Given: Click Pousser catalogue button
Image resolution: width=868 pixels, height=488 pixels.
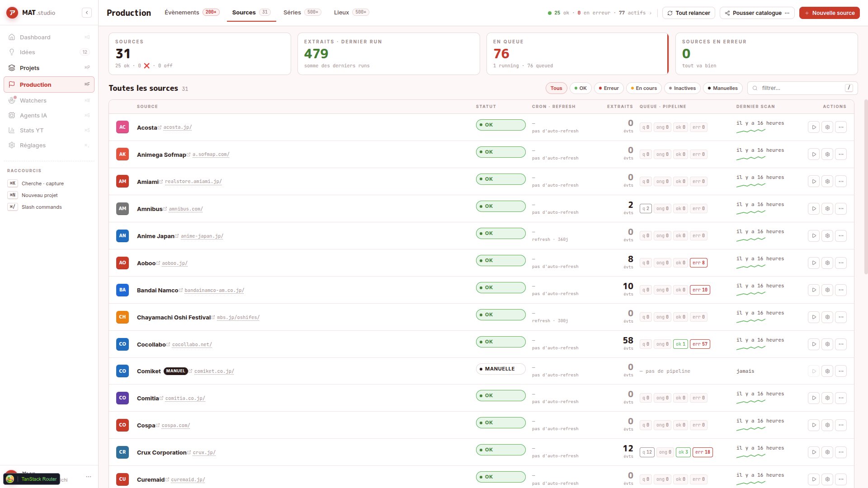Looking at the screenshot, I should point(757,13).
